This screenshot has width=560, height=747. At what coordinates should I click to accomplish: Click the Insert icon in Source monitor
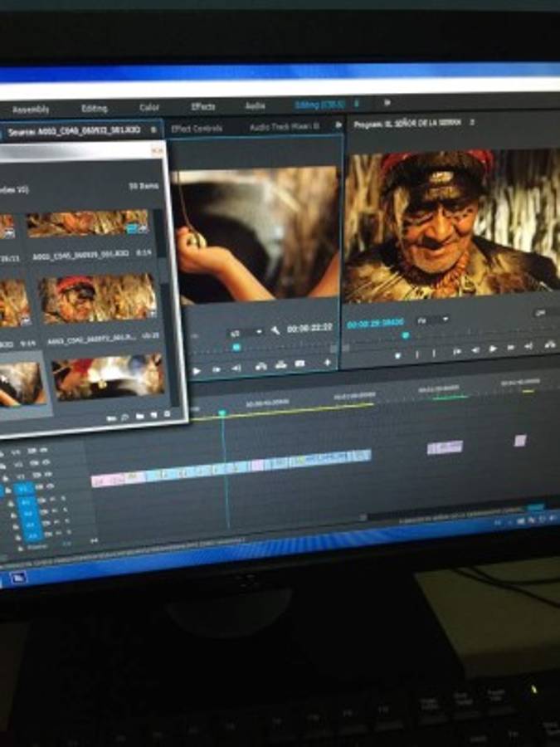(x=261, y=365)
